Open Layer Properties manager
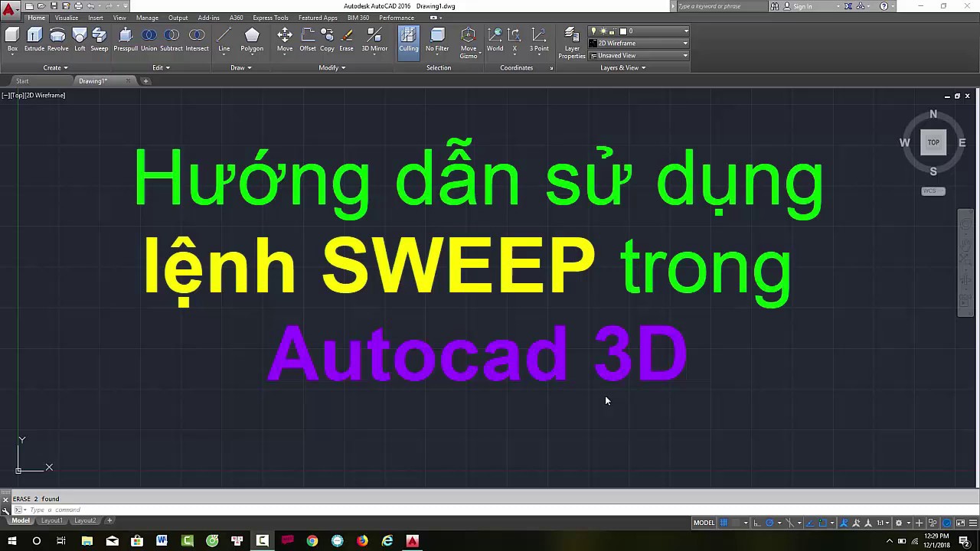 [x=572, y=43]
